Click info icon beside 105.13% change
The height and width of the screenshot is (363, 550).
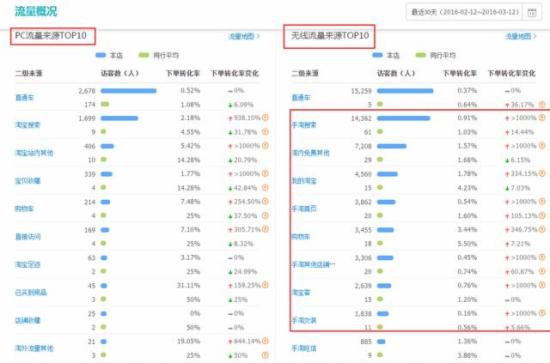tap(542, 215)
